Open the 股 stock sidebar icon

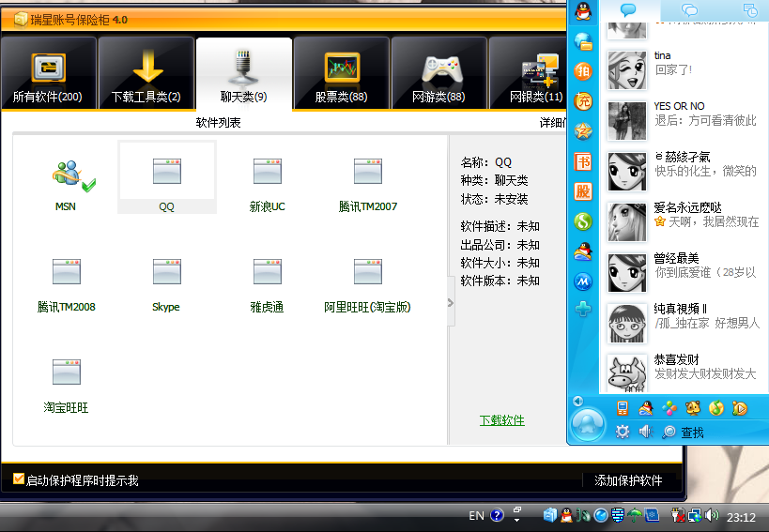(583, 191)
